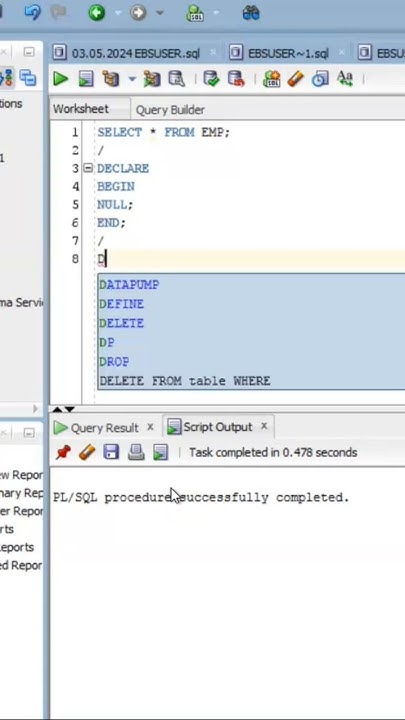Click the Clear eraser icon in worksheet toolbar
The width and height of the screenshot is (405, 720).
[296, 79]
